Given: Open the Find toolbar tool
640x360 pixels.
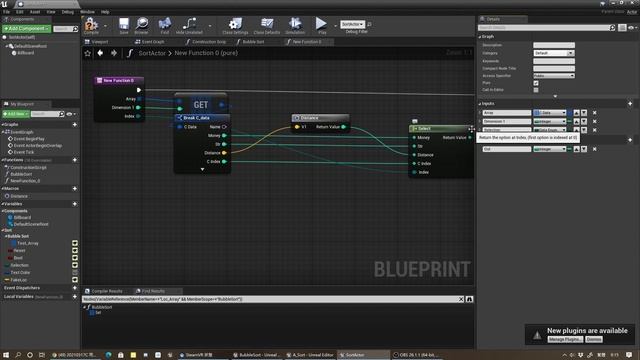Looking at the screenshot, I should tap(164, 26).
